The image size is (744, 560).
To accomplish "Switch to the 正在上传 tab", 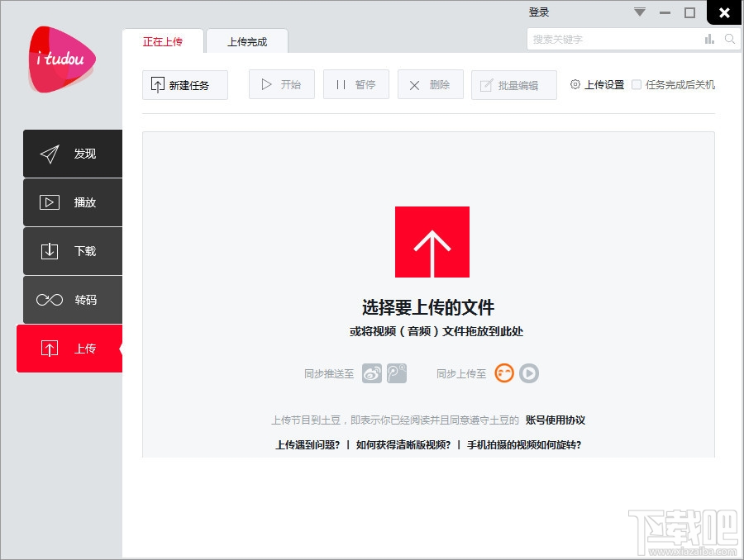I will pos(163,41).
